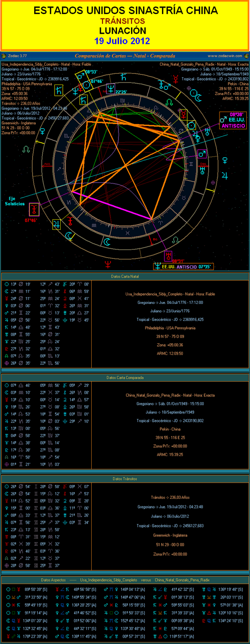Select the cyan Jupiter glyph on the chart's right edge
The width and height of the screenshot is (250, 644).
tap(225, 175)
